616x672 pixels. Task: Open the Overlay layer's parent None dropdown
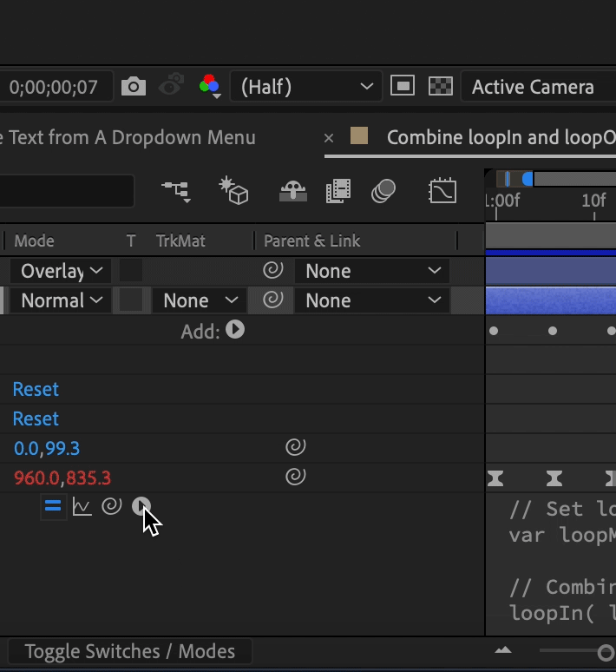coord(372,271)
